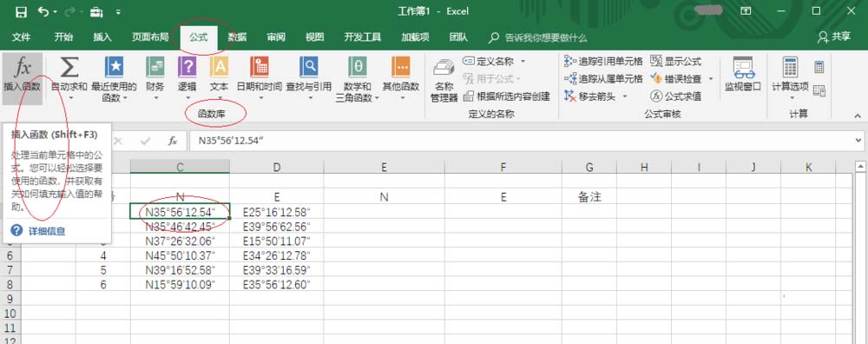Select cell containing E25°16'12.58"
The width and height of the screenshot is (868, 344).
pyautogui.click(x=277, y=212)
